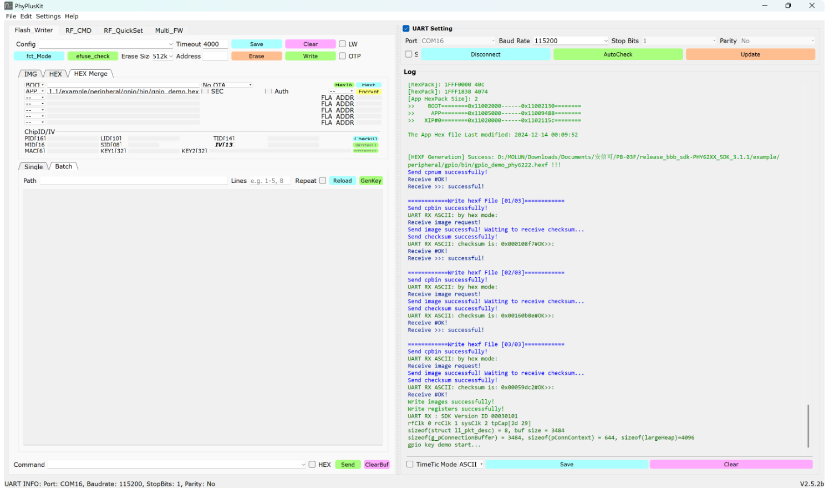Click the Disconnect button
The height and width of the screenshot is (504, 834).
pos(486,54)
